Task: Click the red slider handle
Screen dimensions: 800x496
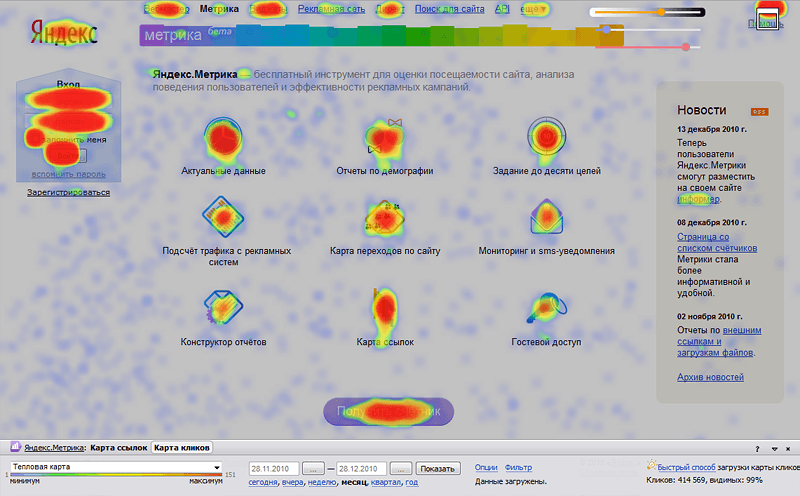Action: [686, 47]
